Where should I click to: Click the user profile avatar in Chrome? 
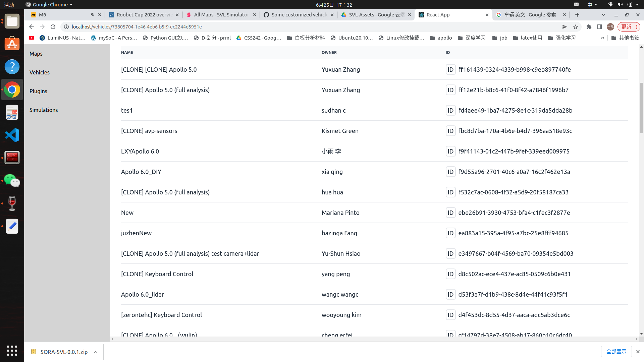coord(610,27)
